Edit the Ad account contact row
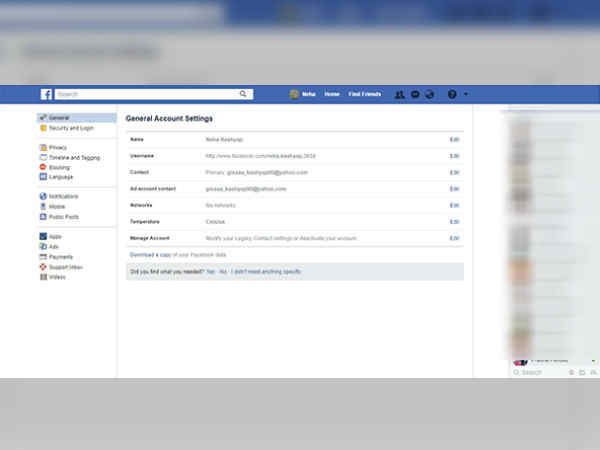This screenshot has width=600, height=450. pos(454,189)
